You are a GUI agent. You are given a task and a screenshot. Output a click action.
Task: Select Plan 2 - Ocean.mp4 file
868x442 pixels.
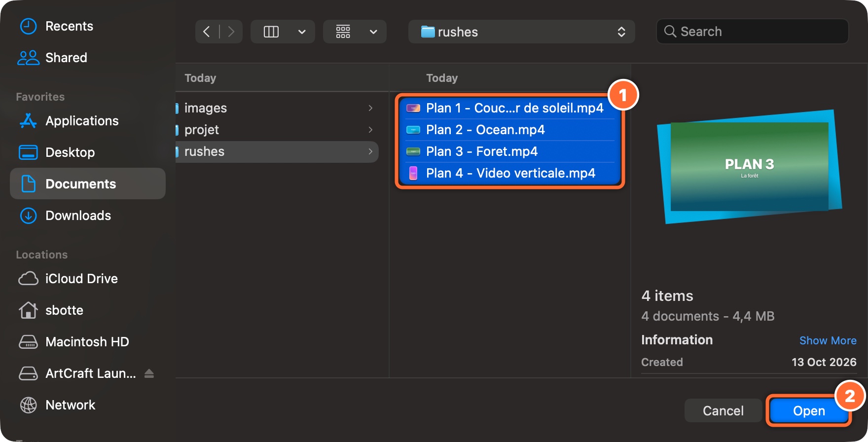pyautogui.click(x=510, y=130)
